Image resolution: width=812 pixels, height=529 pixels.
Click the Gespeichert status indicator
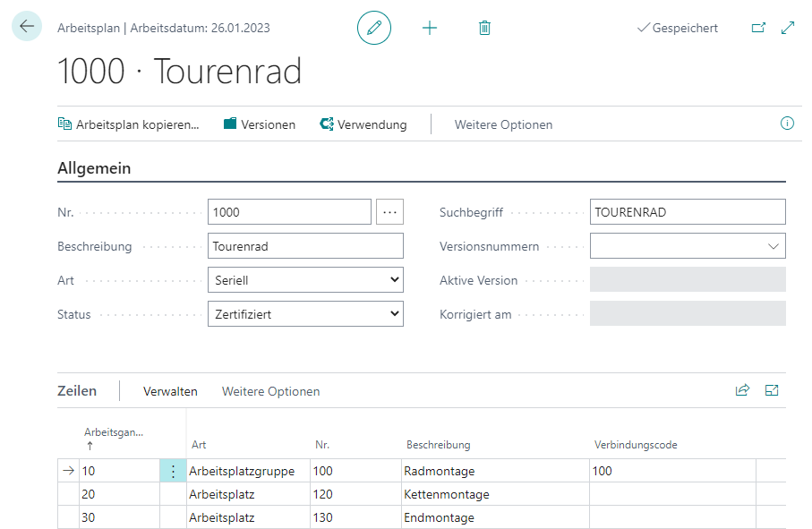678,28
